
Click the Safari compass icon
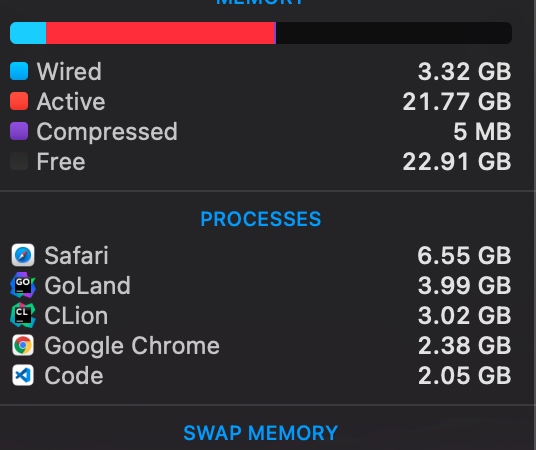(x=23, y=255)
